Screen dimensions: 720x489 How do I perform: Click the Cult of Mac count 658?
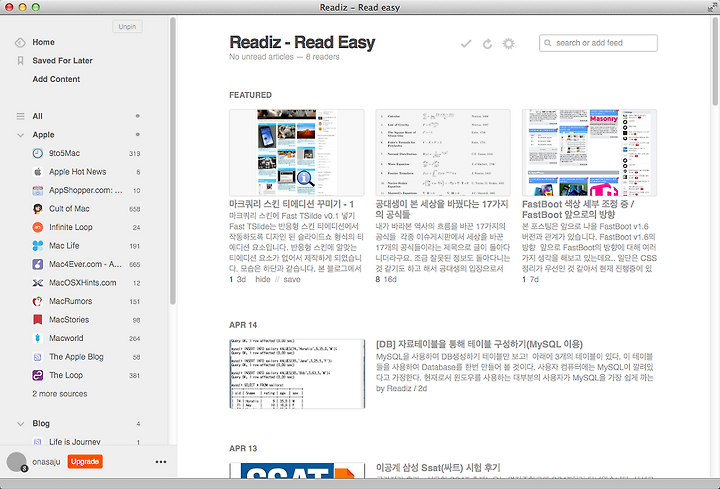[135, 209]
